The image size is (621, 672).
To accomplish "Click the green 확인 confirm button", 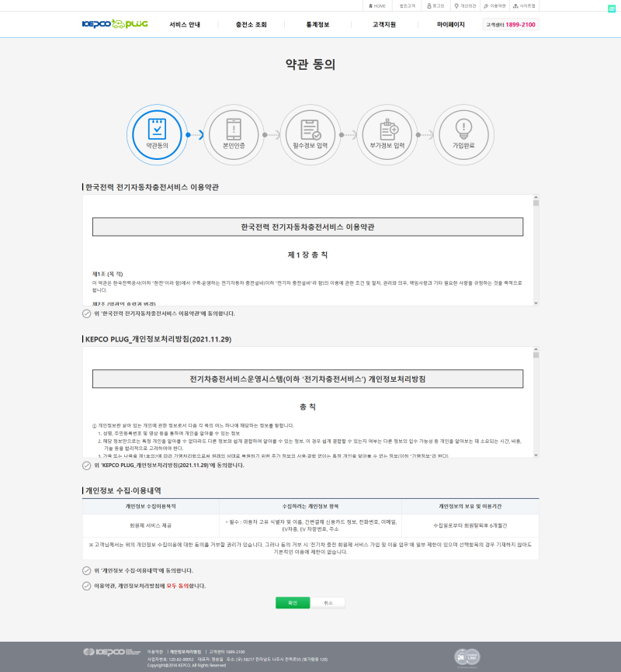I will (x=292, y=602).
